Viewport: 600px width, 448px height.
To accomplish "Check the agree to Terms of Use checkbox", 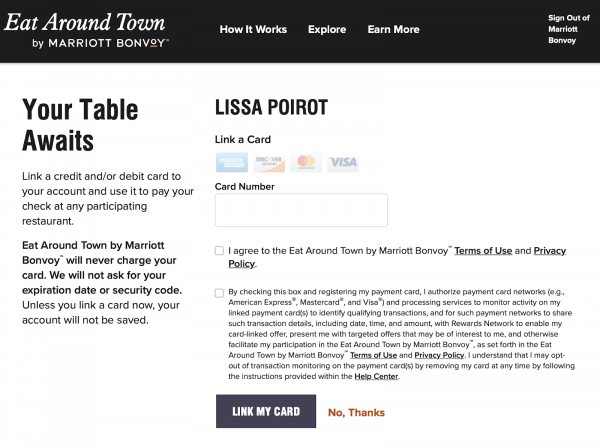I will click(x=219, y=251).
